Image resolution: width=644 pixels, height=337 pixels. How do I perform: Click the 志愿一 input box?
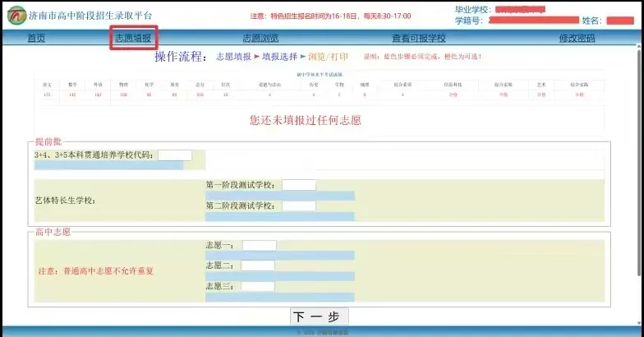(x=260, y=245)
